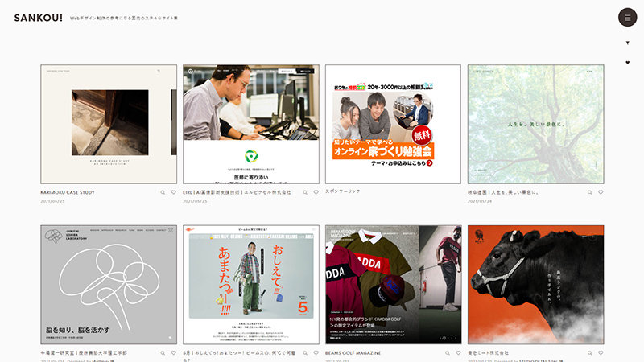This screenshot has height=362, width=644.
Task: Open the おしえて あまたつ thumbnail
Action: point(251,285)
